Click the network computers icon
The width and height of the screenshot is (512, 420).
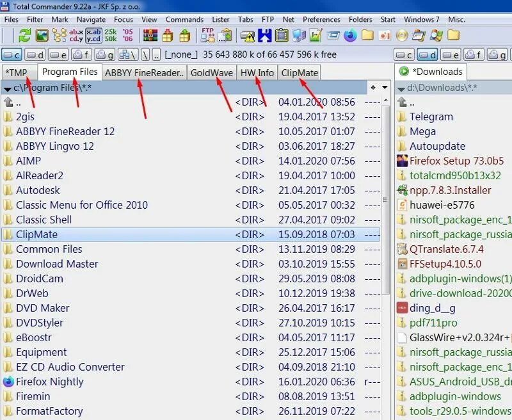click(299, 36)
